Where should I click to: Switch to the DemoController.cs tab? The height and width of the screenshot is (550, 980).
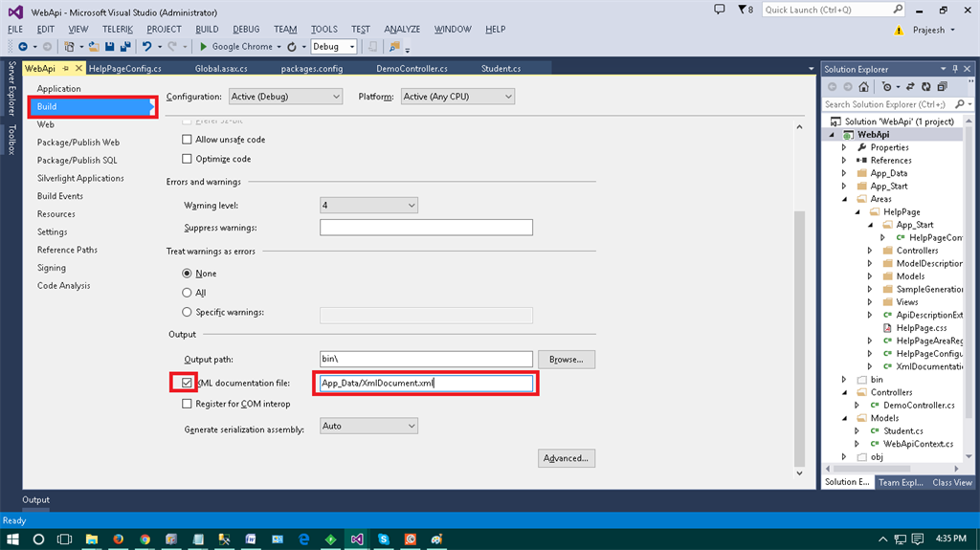(x=412, y=68)
